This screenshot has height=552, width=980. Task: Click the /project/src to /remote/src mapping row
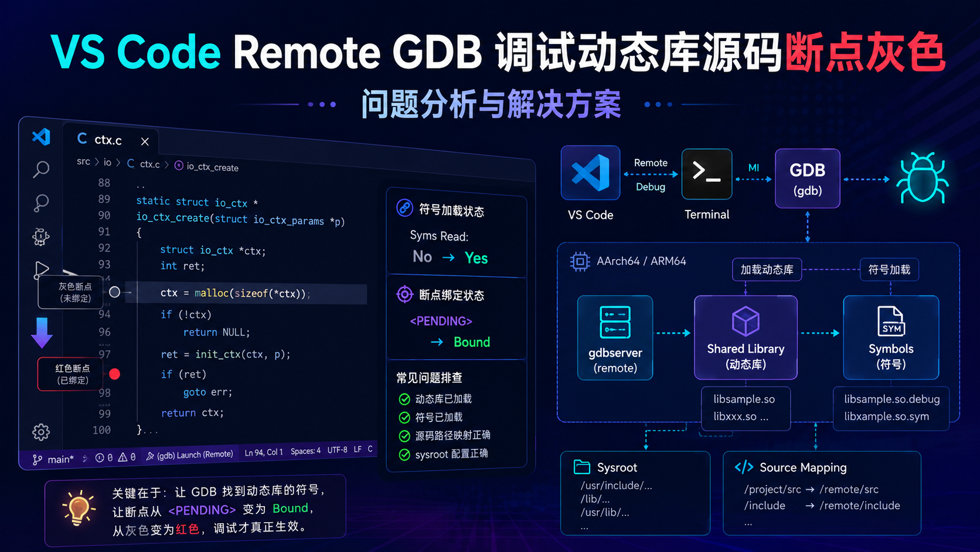811,489
